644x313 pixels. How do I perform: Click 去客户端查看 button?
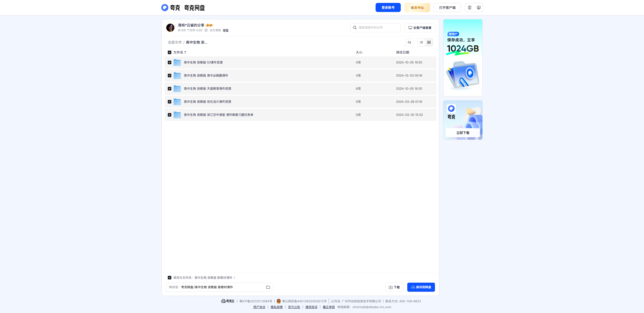tap(420, 28)
